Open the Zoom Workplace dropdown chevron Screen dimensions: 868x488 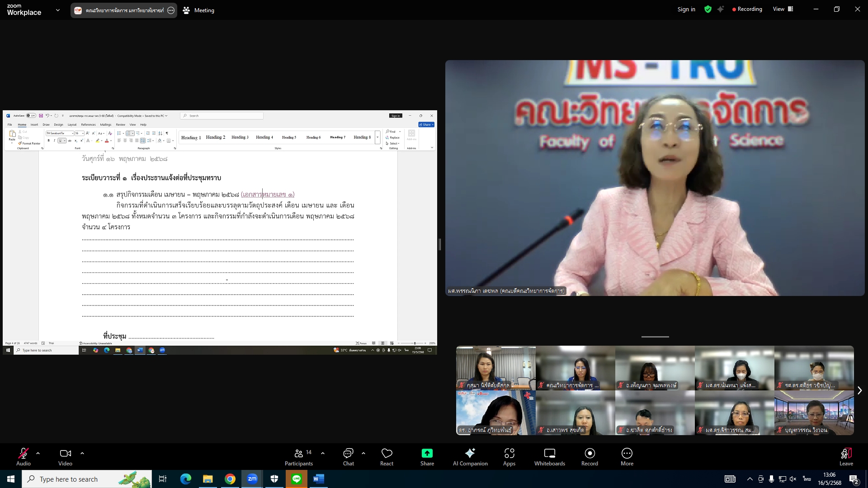57,10
